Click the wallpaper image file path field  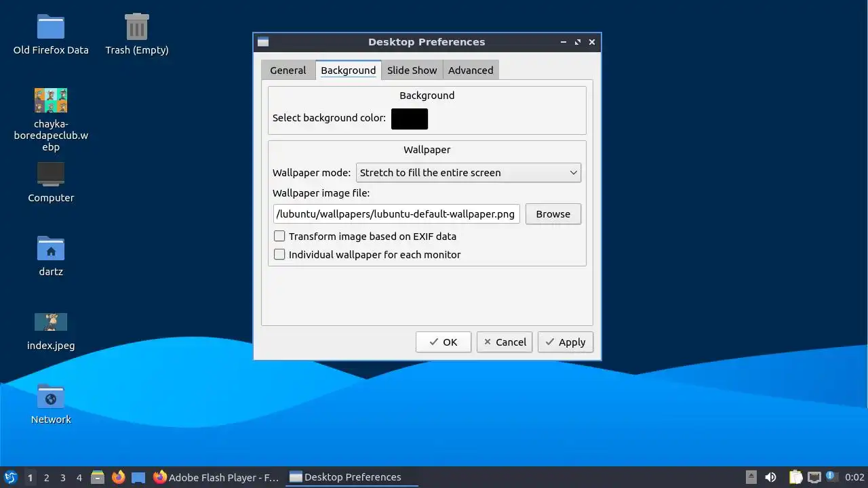point(397,213)
